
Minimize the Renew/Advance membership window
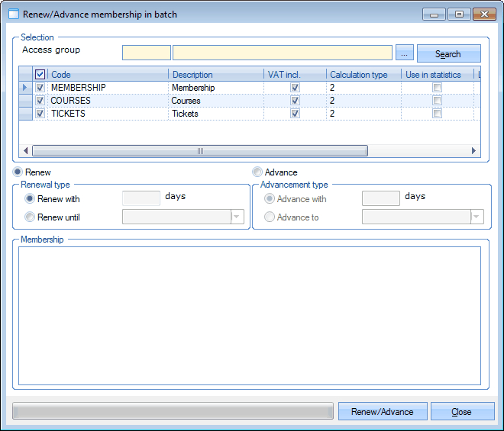pyautogui.click(x=435, y=14)
